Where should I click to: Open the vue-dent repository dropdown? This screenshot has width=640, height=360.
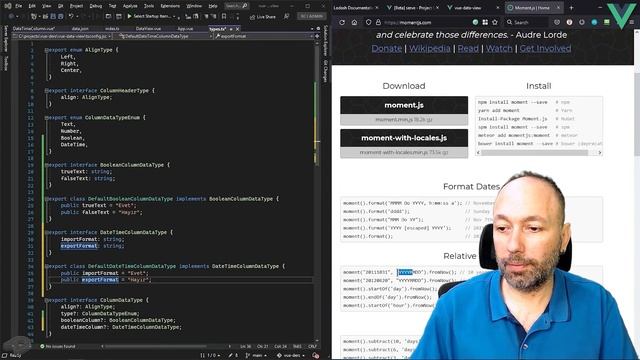291,356
